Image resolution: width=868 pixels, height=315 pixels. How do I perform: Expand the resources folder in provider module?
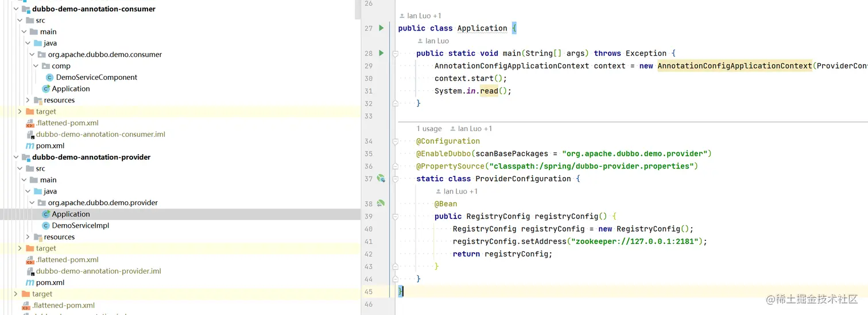[28, 237]
